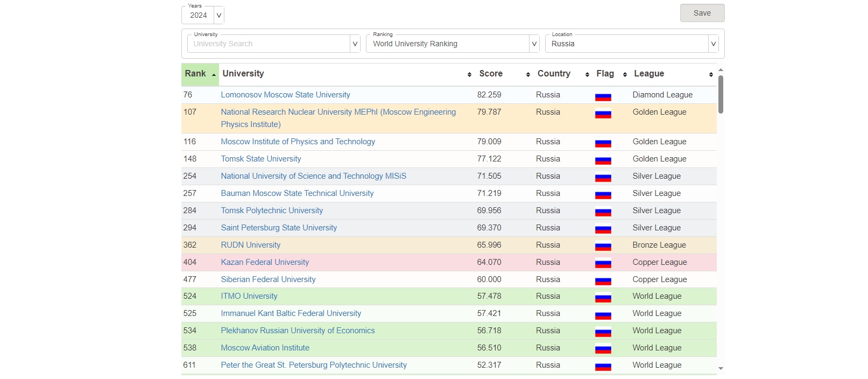This screenshot has width=868, height=379.
Task: Open ITMO University link
Action: (249, 296)
